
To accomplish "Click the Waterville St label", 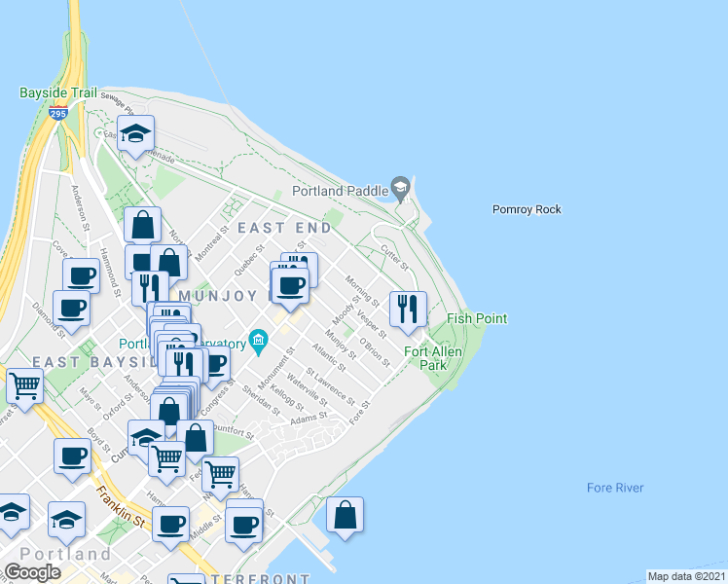I will pyautogui.click(x=307, y=389).
